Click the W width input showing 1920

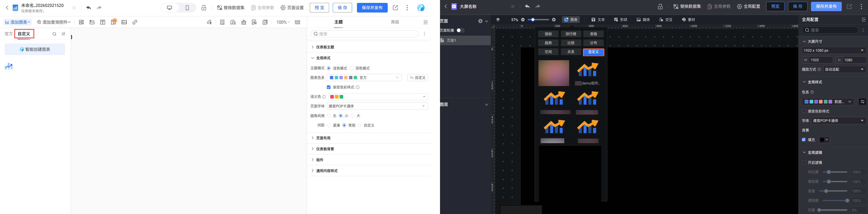tap(817, 60)
